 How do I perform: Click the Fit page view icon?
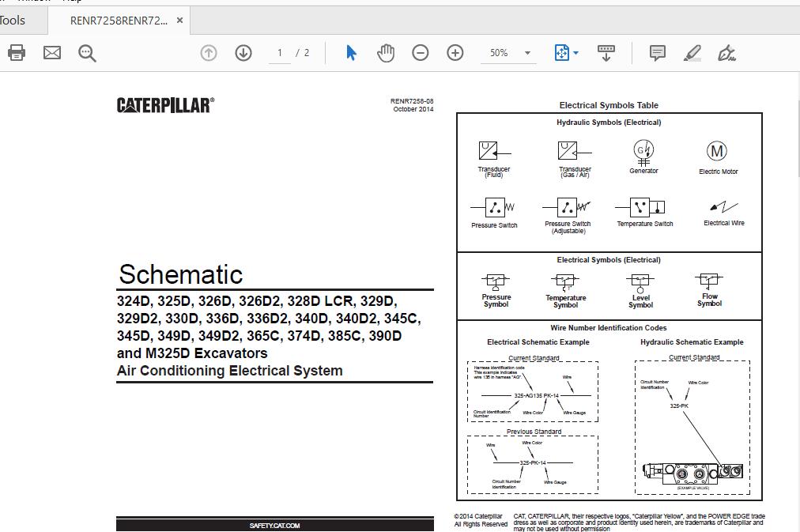(562, 52)
